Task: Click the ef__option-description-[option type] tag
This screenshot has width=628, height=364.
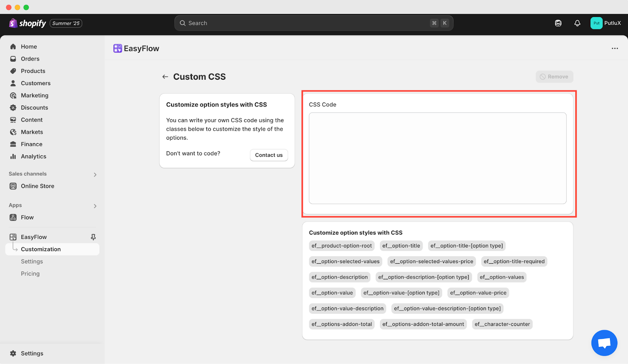Action: pyautogui.click(x=424, y=277)
